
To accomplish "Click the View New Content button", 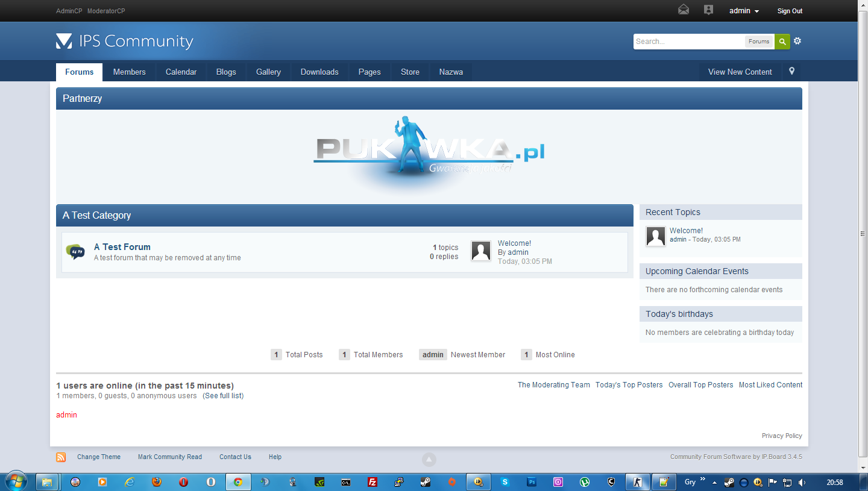I will [740, 72].
